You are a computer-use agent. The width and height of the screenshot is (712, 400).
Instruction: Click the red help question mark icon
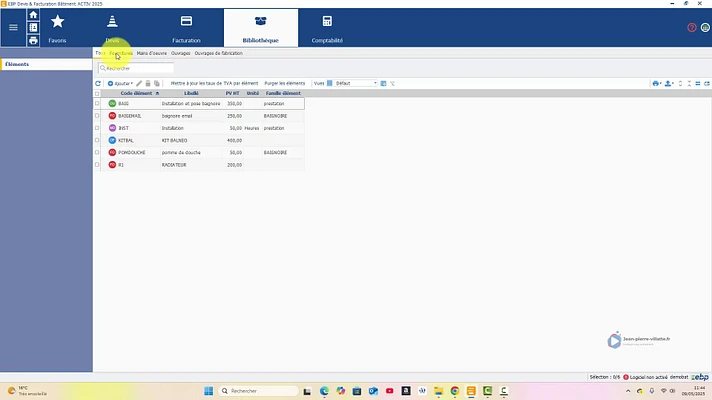692,28
